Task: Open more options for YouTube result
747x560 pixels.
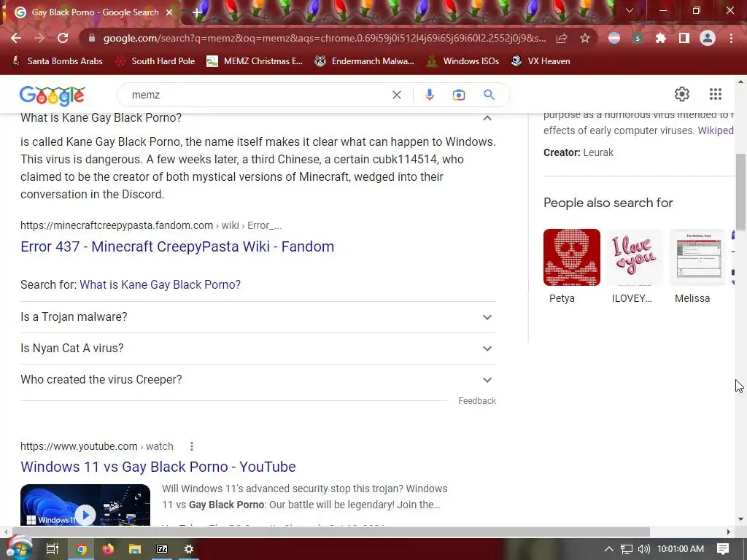Action: pos(192,446)
